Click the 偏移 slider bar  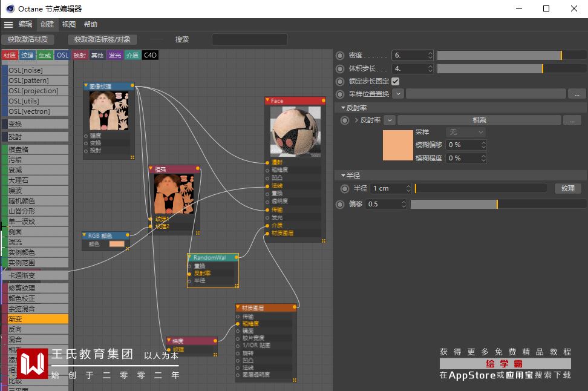(498, 204)
